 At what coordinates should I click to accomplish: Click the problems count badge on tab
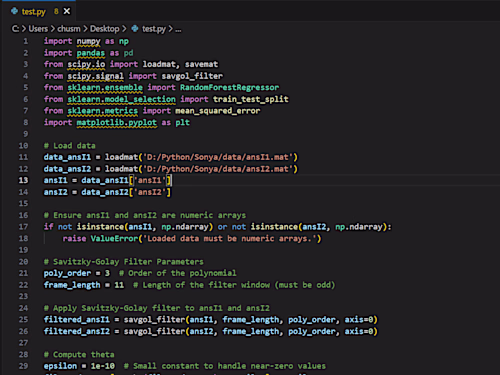(56, 11)
